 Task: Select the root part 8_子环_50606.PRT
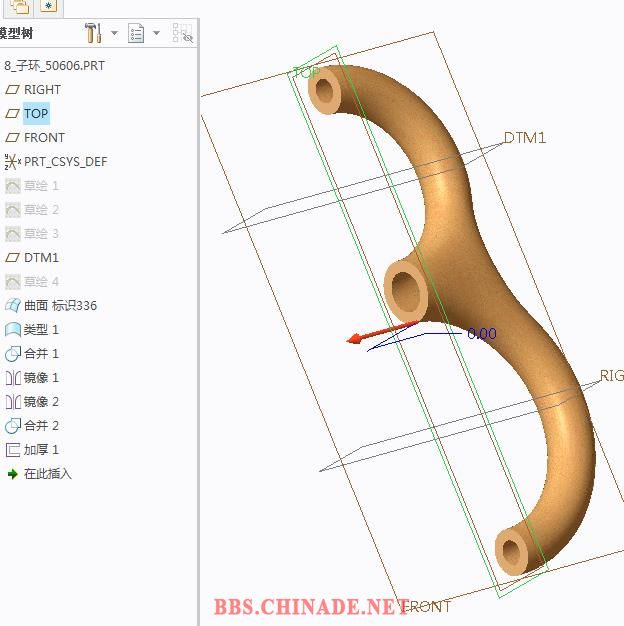[54, 65]
